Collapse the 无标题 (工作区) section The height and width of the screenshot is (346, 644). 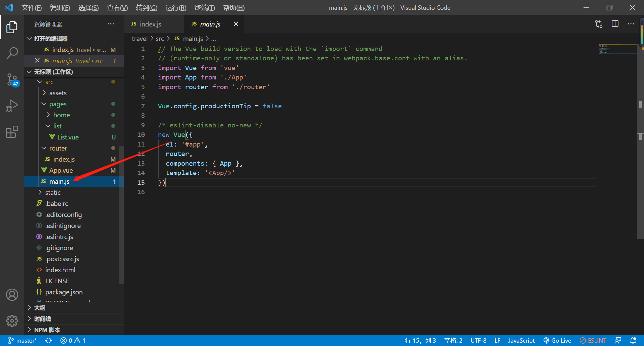[x=74, y=72]
